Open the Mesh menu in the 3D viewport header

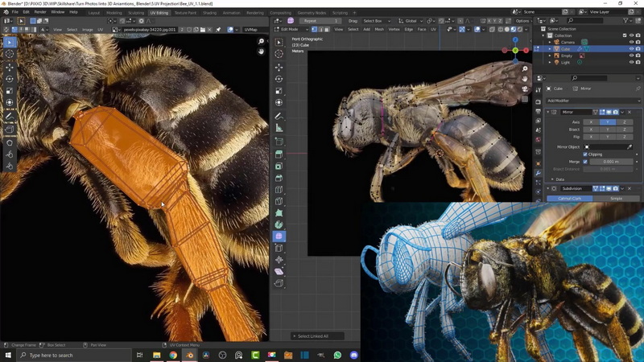coord(379,29)
